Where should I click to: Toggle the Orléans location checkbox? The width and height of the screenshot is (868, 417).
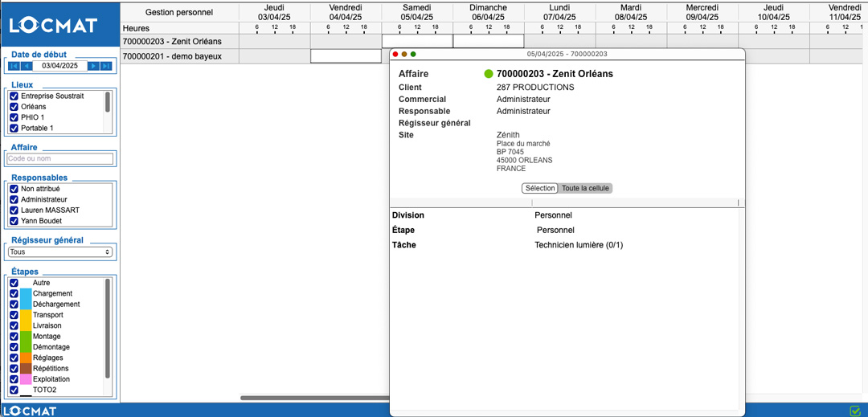click(14, 107)
